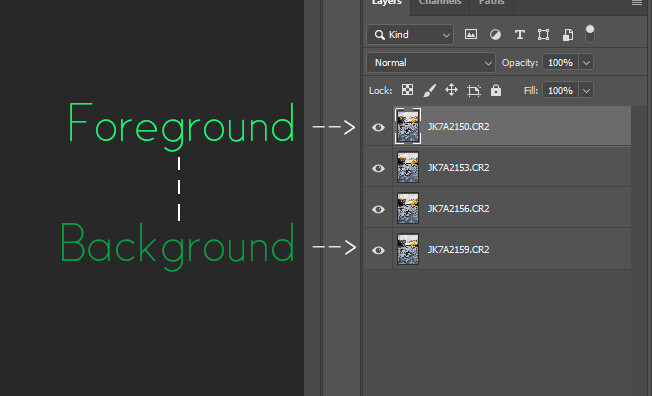Image resolution: width=652 pixels, height=396 pixels.
Task: Select thumbnail of layer JK7A2156.CR2
Action: (x=408, y=208)
